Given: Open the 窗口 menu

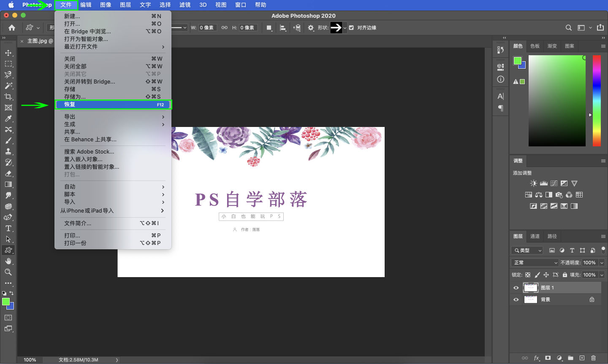Looking at the screenshot, I should pyautogui.click(x=240, y=5).
